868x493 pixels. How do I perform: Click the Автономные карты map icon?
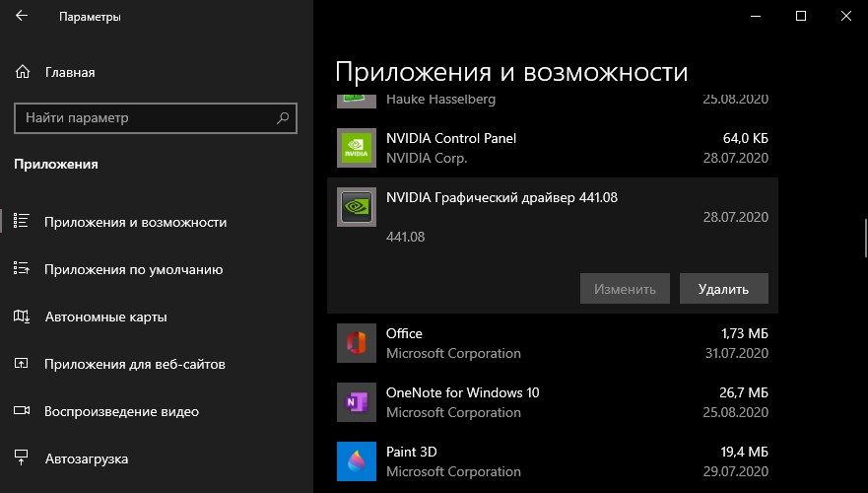(x=21, y=317)
